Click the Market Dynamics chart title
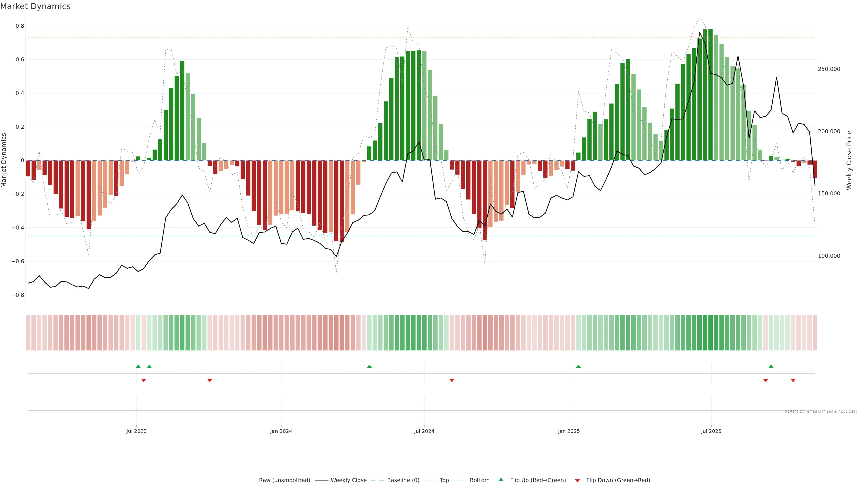Image resolution: width=868 pixels, height=488 pixels. pyautogui.click(x=35, y=6)
